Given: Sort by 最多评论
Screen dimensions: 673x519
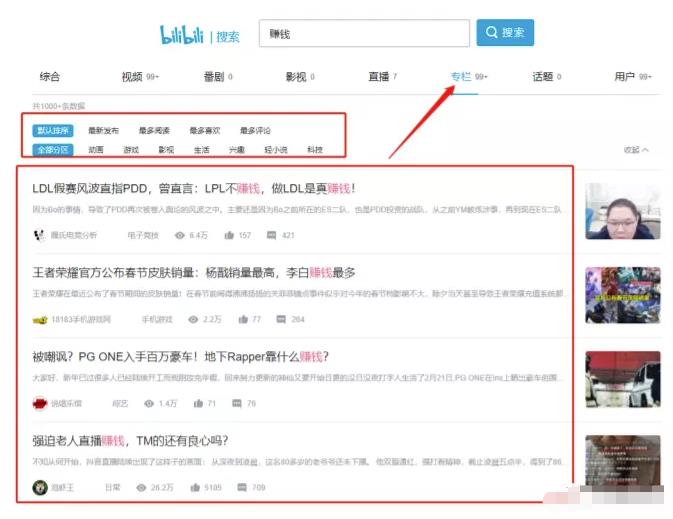Looking at the screenshot, I should tap(255, 131).
